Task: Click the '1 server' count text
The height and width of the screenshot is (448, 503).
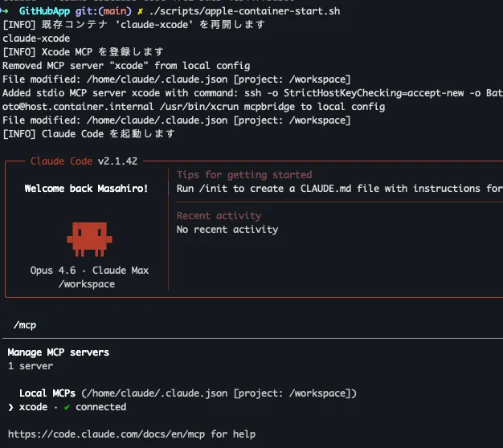Action: pos(31,366)
